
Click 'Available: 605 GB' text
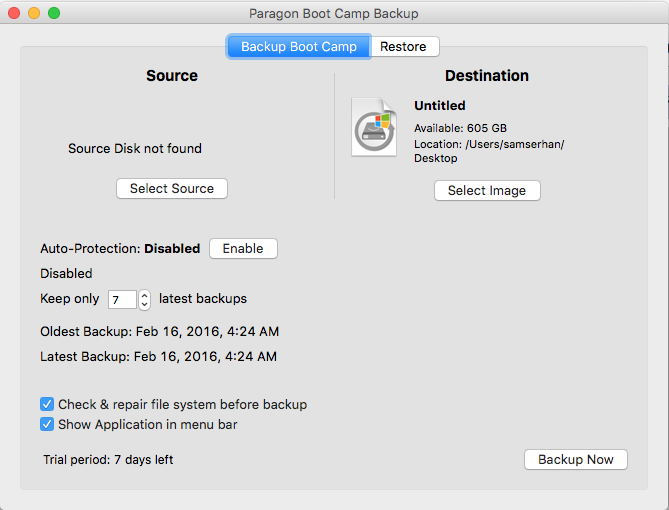pos(460,128)
